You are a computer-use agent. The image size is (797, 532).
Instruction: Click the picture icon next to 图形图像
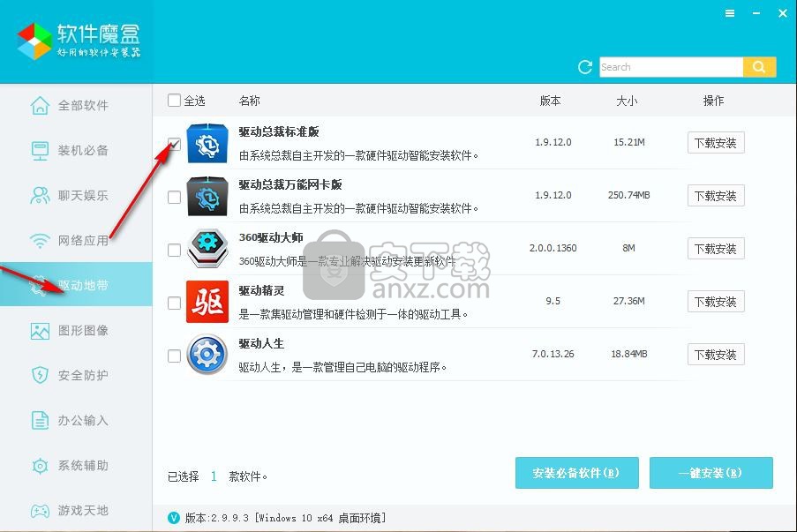point(40,331)
